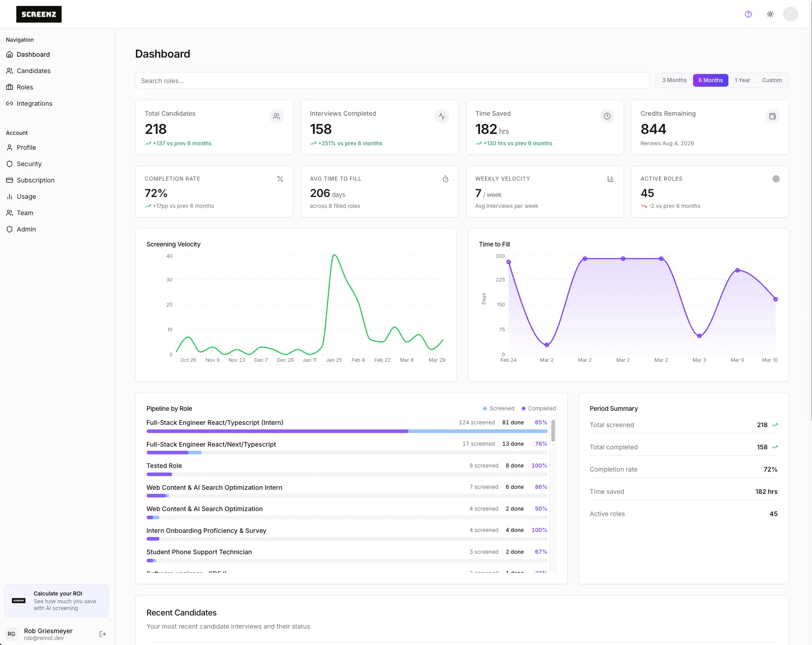
Task: Open Dashboard in the navigation
Action: (x=34, y=54)
